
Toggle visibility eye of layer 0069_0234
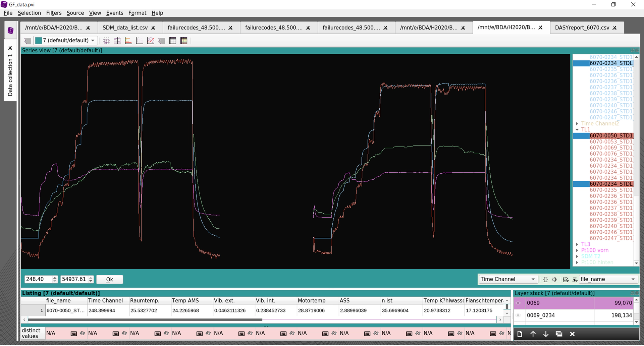[x=518, y=315]
